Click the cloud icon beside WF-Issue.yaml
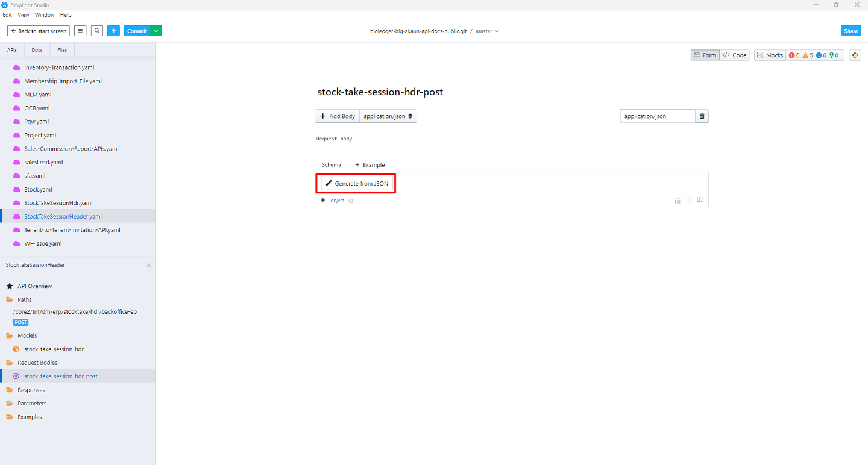This screenshot has width=868, height=465. point(17,243)
